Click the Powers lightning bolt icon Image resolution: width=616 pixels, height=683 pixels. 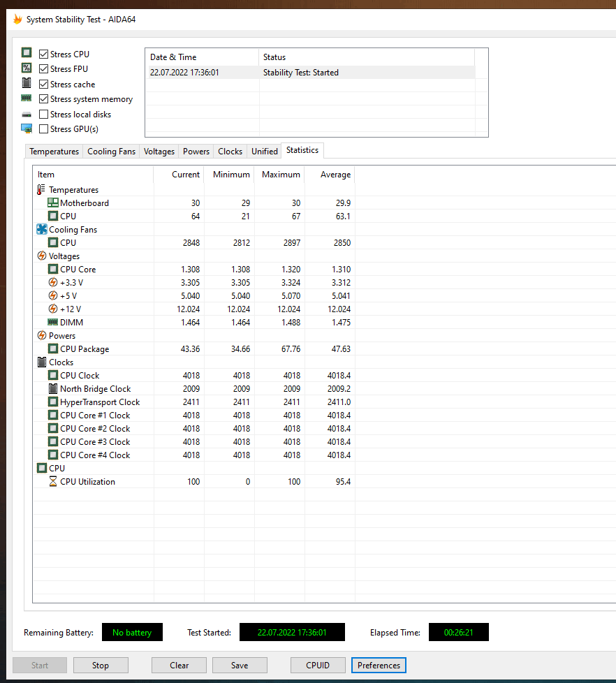click(42, 335)
